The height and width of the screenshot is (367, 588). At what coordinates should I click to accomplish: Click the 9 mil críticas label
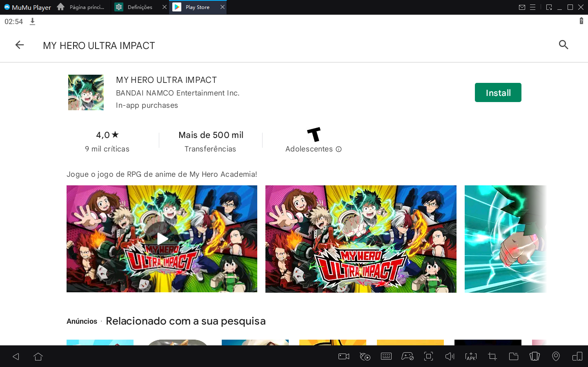pyautogui.click(x=107, y=149)
